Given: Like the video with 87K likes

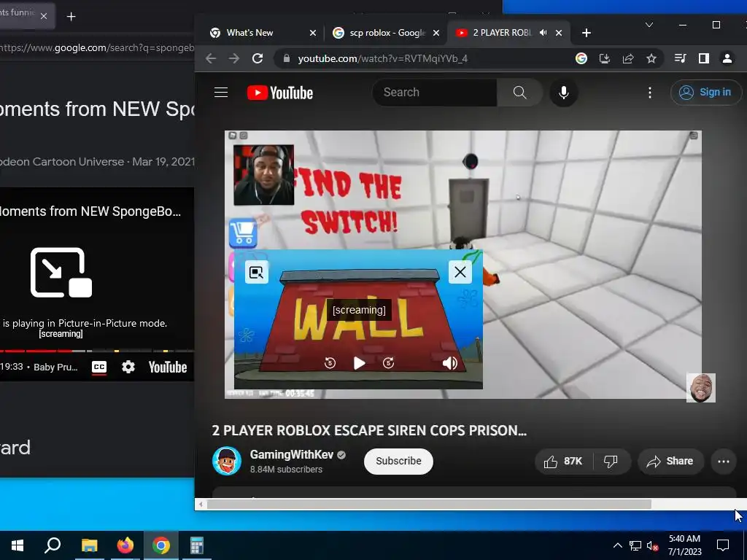Looking at the screenshot, I should tap(564, 461).
